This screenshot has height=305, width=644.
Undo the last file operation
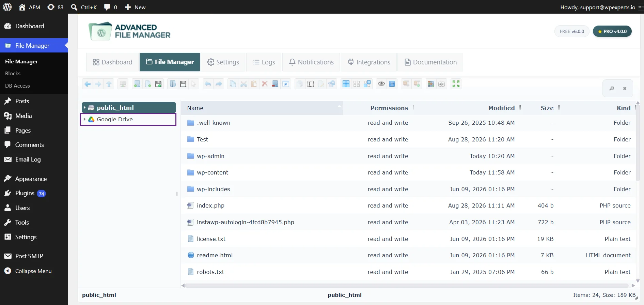click(x=208, y=84)
